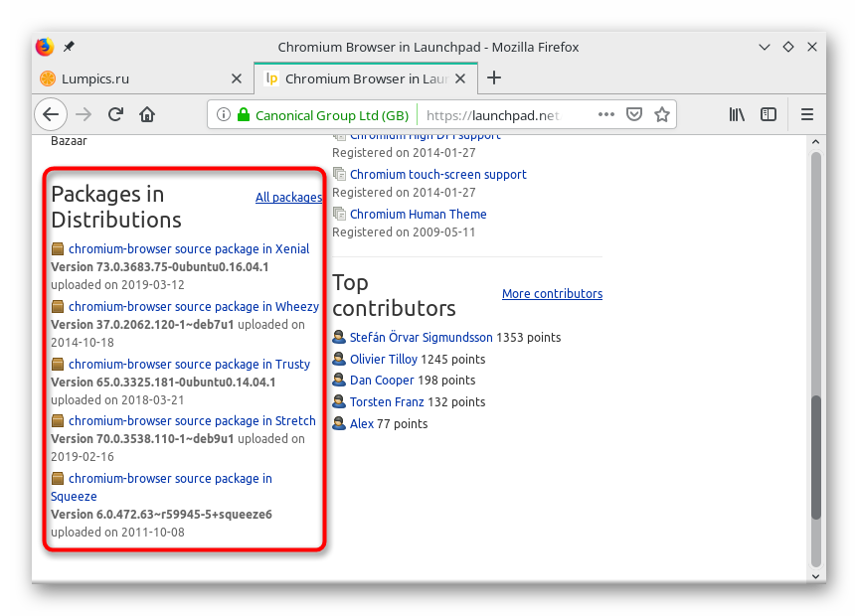This screenshot has height=616, width=858.
Task: Open the All packages link
Action: pyautogui.click(x=288, y=197)
